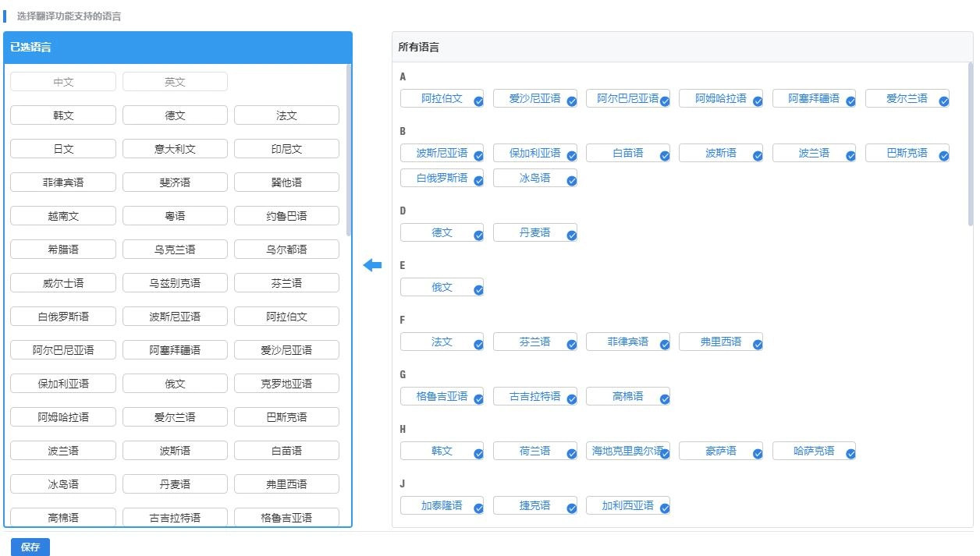Click 粤语 in the selected languages list
The image size is (980, 556).
(x=175, y=216)
